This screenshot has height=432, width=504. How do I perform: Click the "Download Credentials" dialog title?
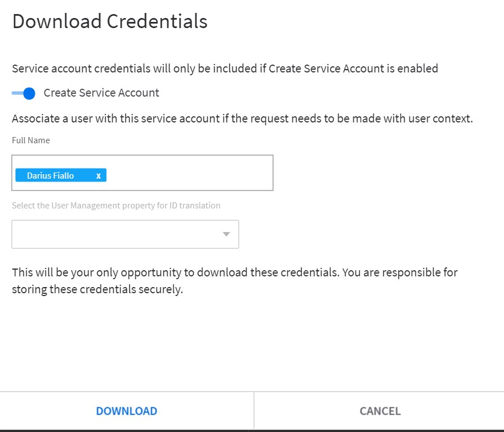[x=110, y=21]
